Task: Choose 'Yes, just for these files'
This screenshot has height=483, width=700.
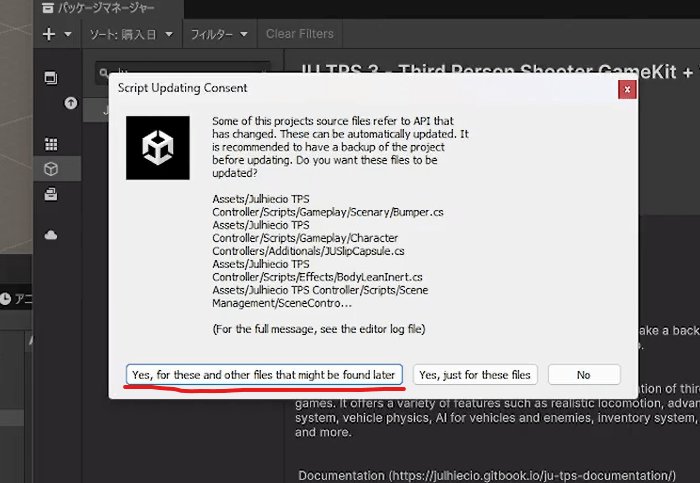Action: (475, 375)
